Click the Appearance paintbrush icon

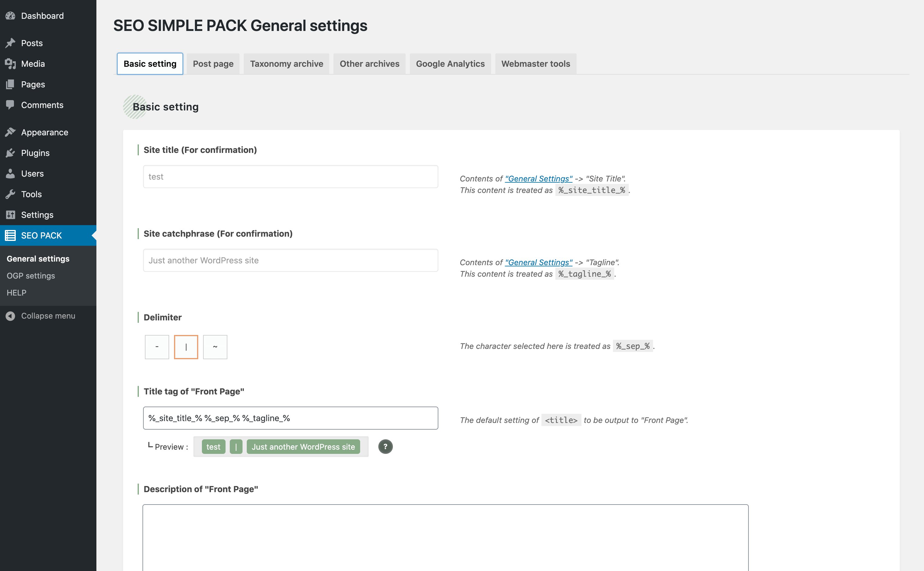coord(11,132)
